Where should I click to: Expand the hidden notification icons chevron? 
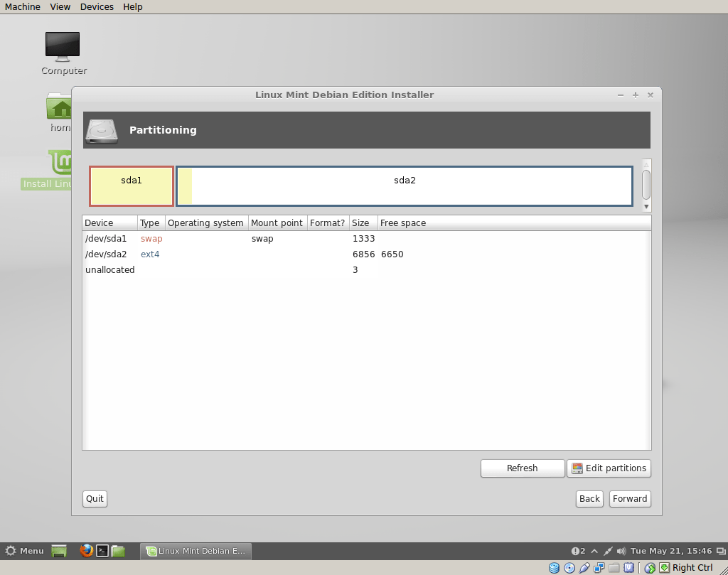click(x=594, y=551)
